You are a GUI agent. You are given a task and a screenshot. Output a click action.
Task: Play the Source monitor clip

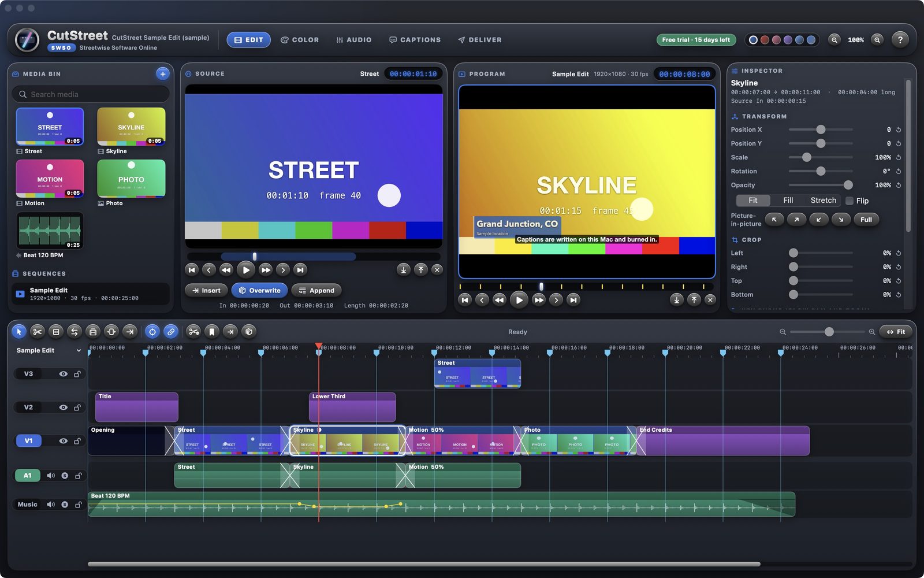click(246, 269)
